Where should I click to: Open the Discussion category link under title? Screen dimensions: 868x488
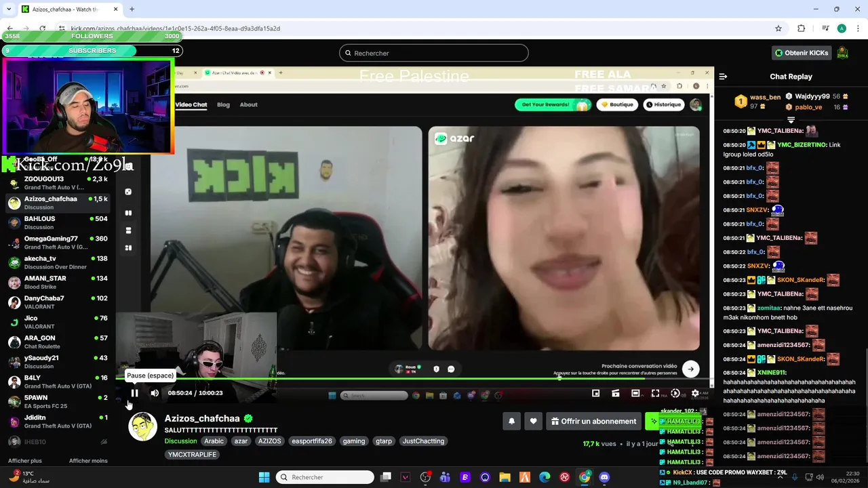point(180,441)
